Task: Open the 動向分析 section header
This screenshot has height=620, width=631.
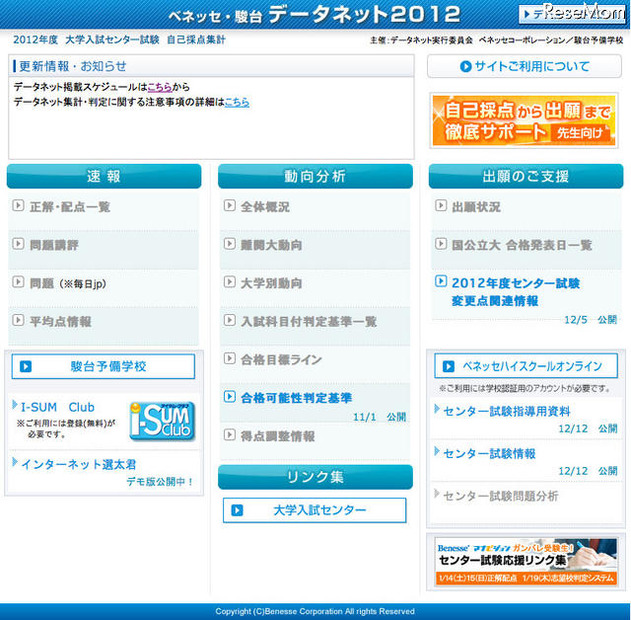Action: pyautogui.click(x=315, y=176)
